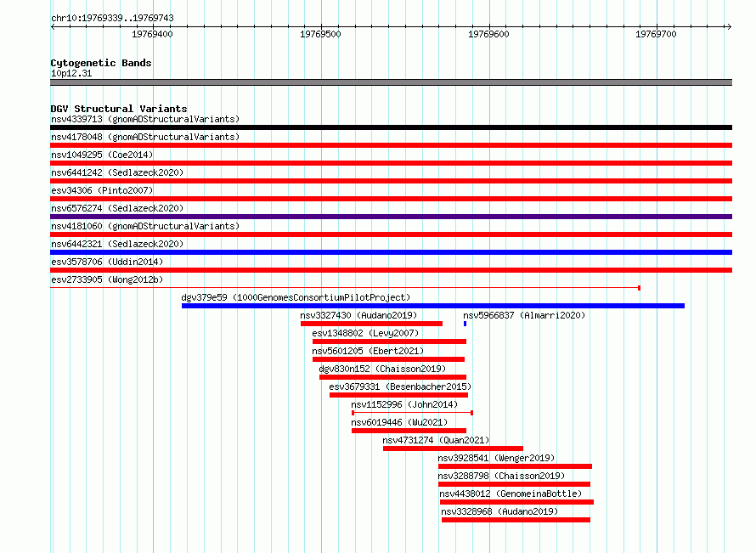Open nsv3288798 (Chaisson2019) label
756x553 pixels.
point(501,476)
